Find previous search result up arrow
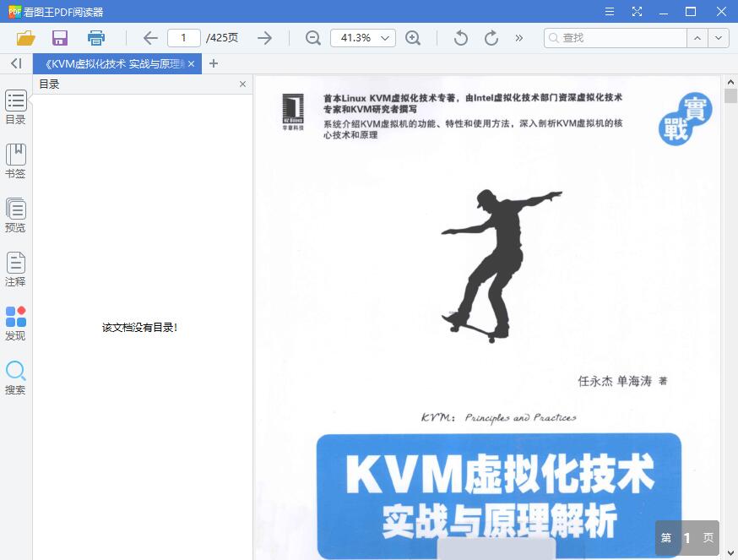The image size is (738, 560). pos(697,38)
